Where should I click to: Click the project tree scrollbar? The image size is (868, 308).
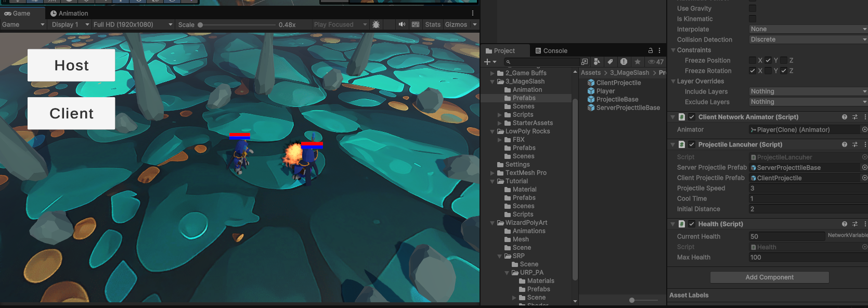click(x=575, y=190)
